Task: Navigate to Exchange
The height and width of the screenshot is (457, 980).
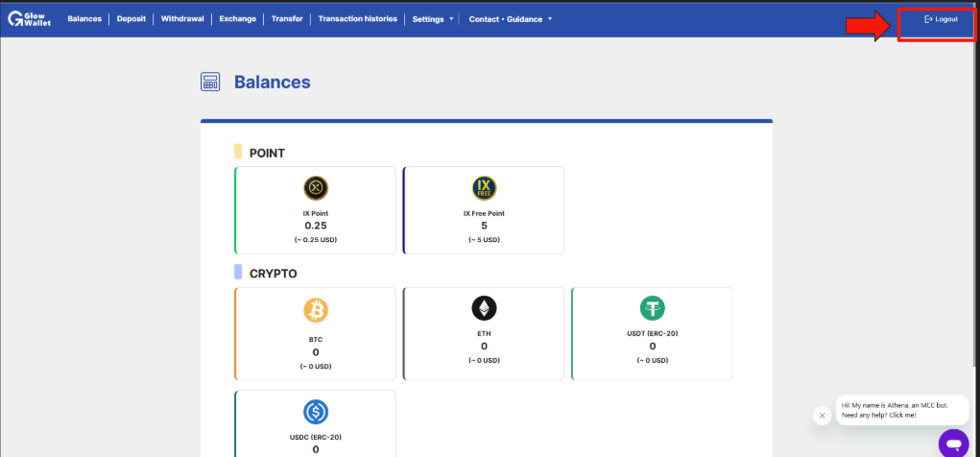Action: pyautogui.click(x=237, y=19)
